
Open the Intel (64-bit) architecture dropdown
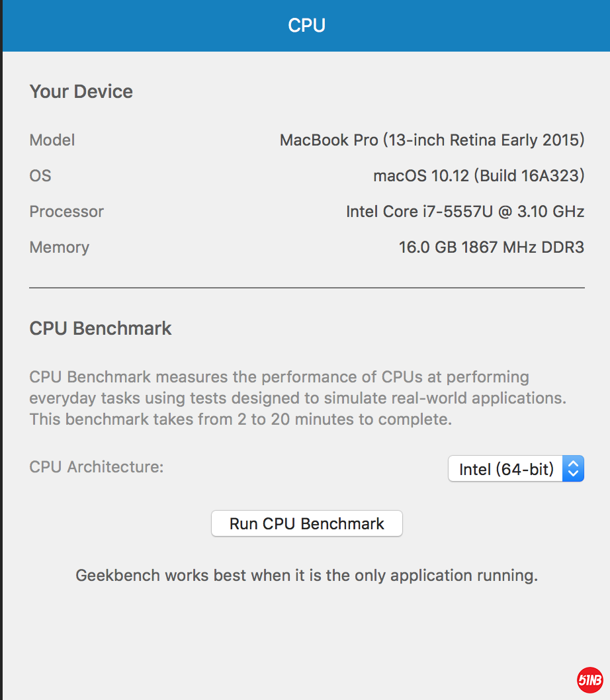pyautogui.click(x=505, y=469)
